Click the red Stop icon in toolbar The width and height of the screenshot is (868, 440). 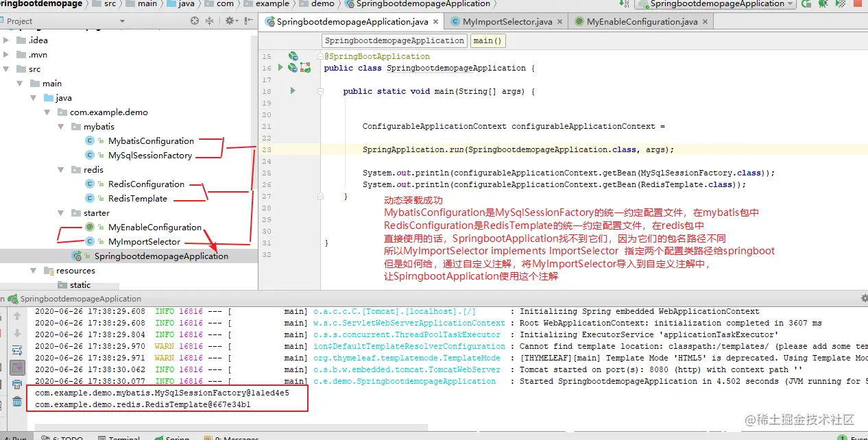click(x=857, y=4)
